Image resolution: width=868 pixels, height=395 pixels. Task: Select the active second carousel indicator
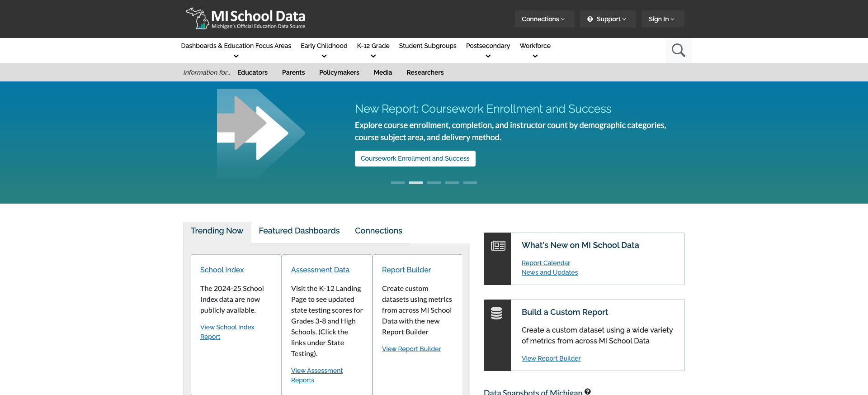(x=416, y=183)
